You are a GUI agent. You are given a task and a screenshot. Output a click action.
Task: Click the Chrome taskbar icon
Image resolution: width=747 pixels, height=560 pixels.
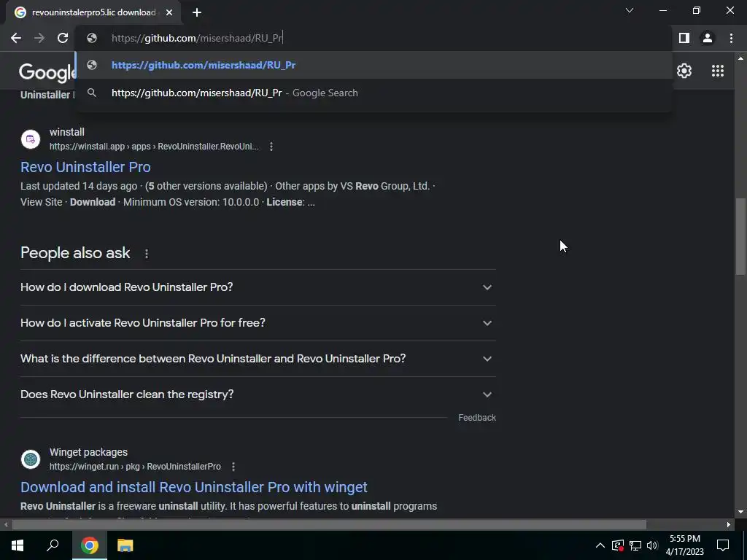[x=89, y=545]
